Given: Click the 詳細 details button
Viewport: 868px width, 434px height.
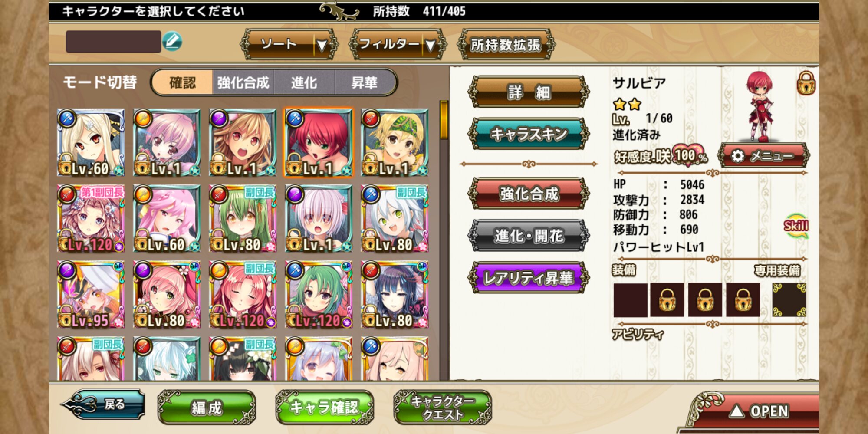Looking at the screenshot, I should (x=529, y=92).
